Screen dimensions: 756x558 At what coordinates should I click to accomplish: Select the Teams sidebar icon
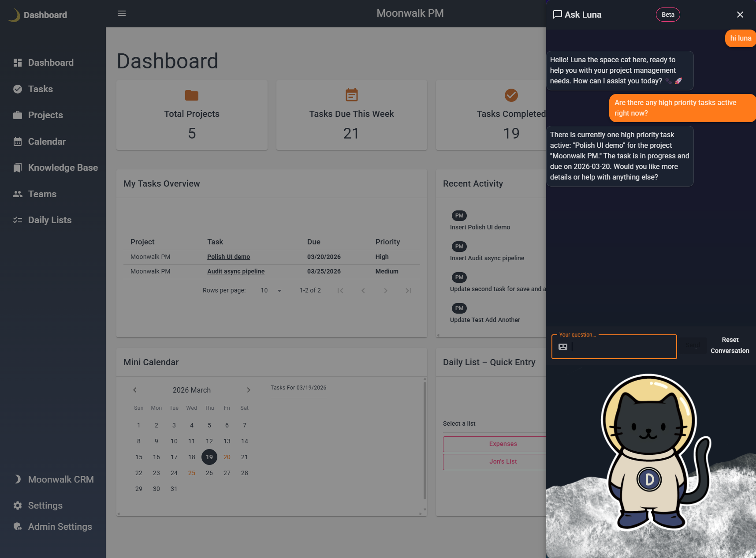18,194
